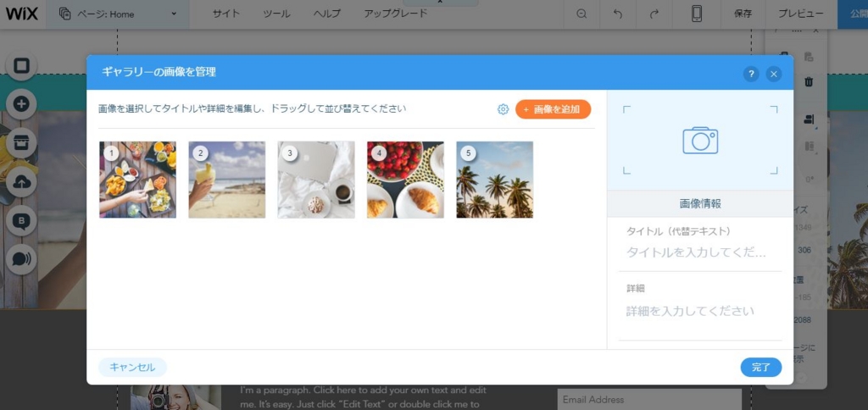
Task: Select gallery image 2 with beach drink
Action: 227,180
